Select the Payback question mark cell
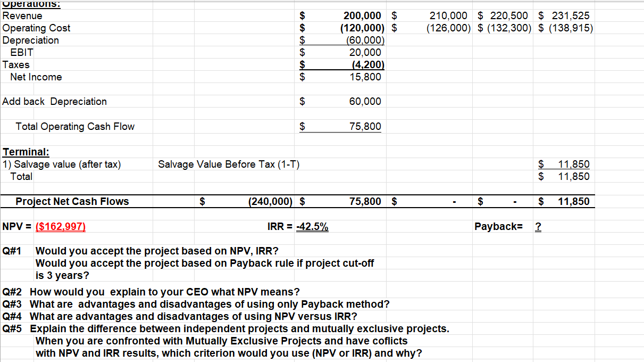644x362 pixels. tap(538, 226)
